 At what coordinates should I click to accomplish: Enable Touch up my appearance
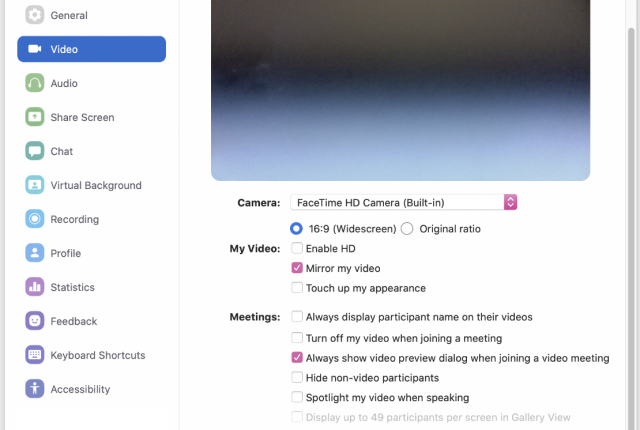click(297, 288)
